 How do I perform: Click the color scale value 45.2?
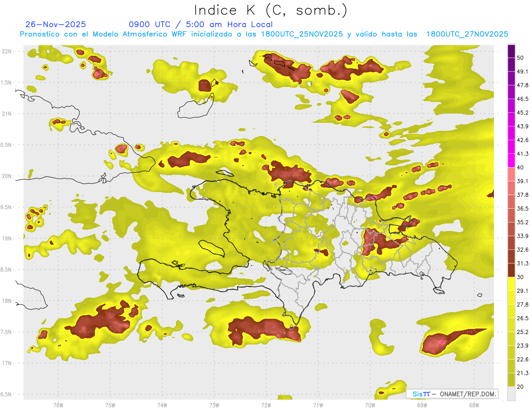pos(523,113)
